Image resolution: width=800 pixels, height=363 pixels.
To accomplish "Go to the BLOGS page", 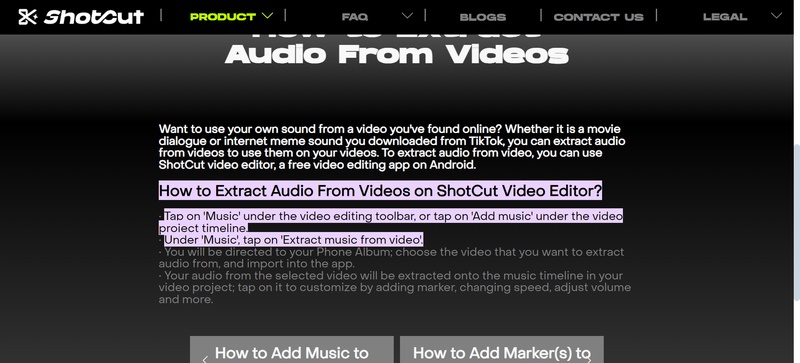I will coord(483,17).
